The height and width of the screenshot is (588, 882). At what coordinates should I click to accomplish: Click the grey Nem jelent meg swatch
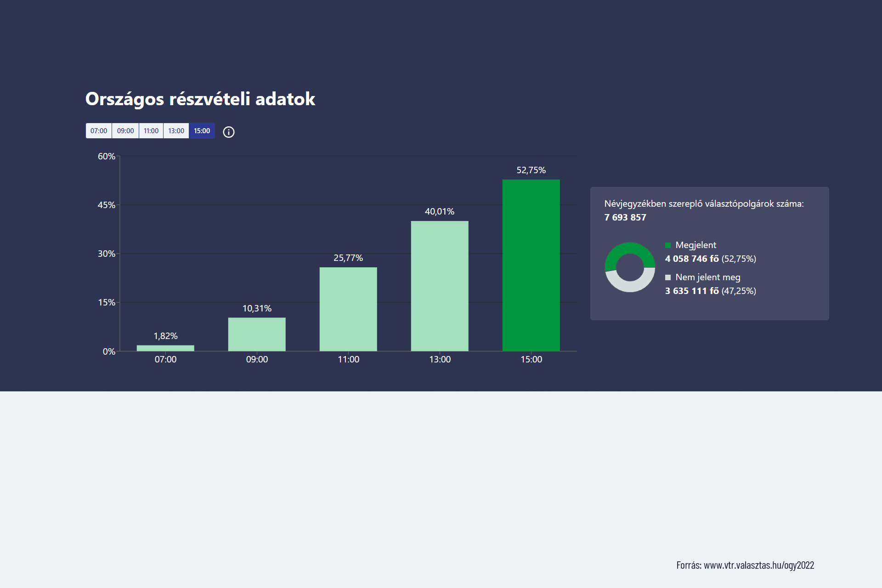[x=668, y=277]
